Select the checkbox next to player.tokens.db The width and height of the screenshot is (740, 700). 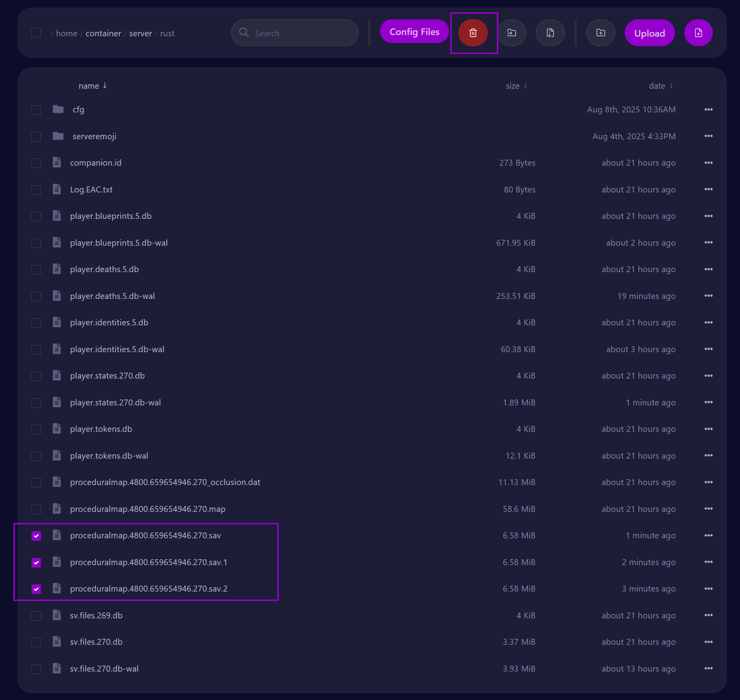36,429
